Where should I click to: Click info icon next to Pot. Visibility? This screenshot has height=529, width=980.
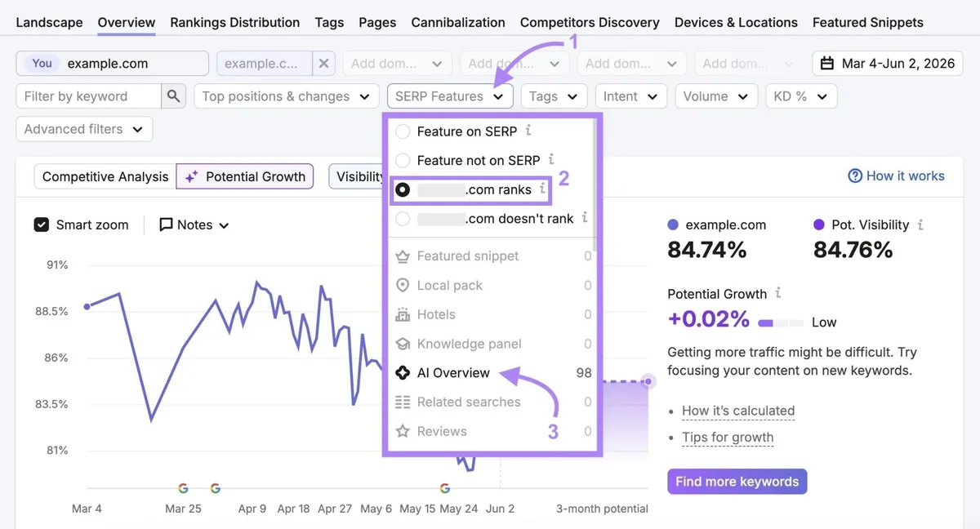[x=920, y=224]
